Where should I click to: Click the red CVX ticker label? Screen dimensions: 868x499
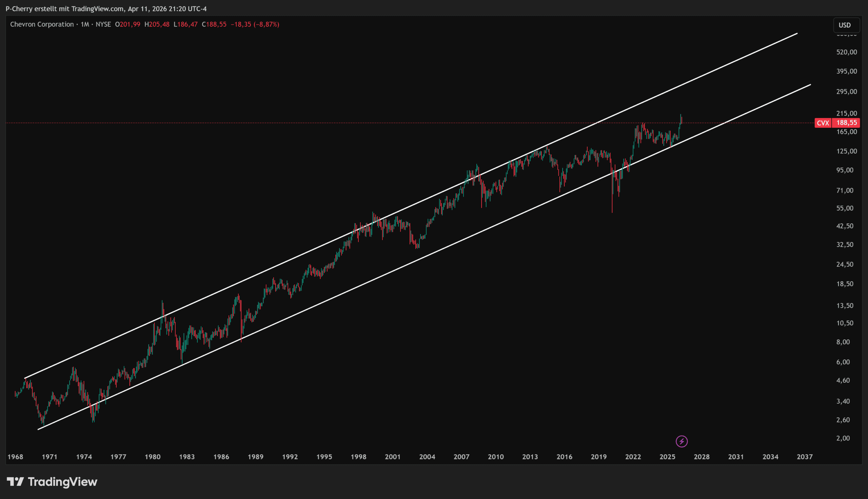(823, 123)
